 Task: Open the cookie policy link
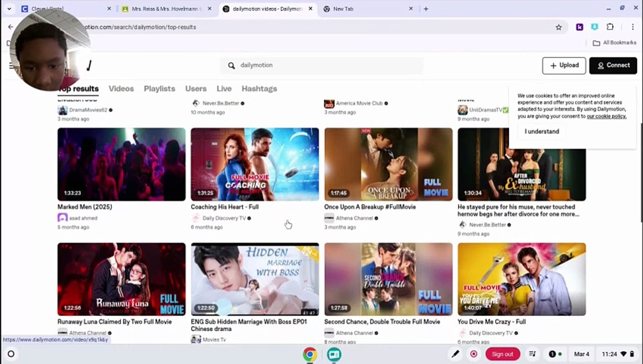tap(607, 116)
